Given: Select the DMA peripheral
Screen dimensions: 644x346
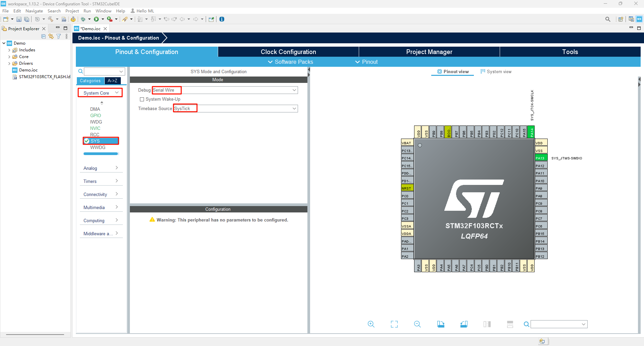Looking at the screenshot, I should click(95, 109).
